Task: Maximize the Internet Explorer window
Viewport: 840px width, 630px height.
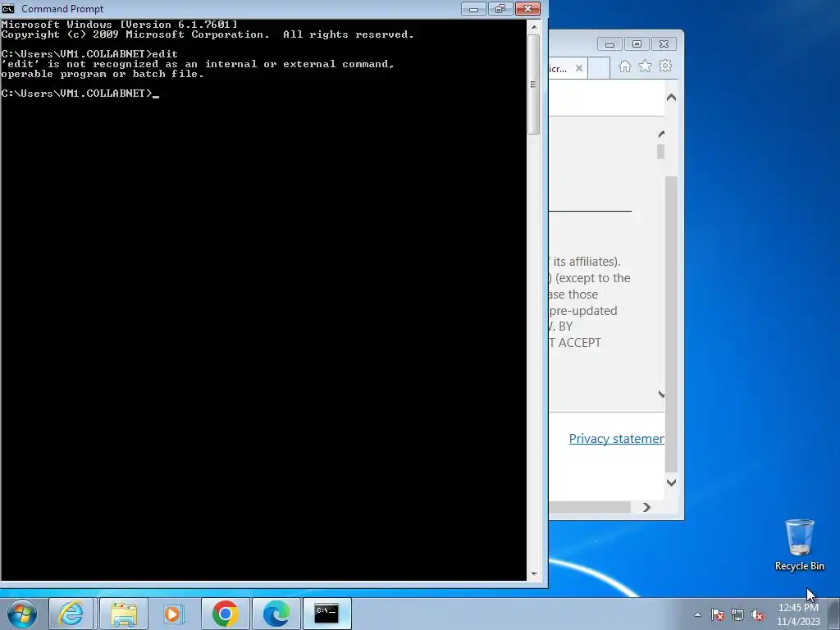Action: (x=637, y=44)
